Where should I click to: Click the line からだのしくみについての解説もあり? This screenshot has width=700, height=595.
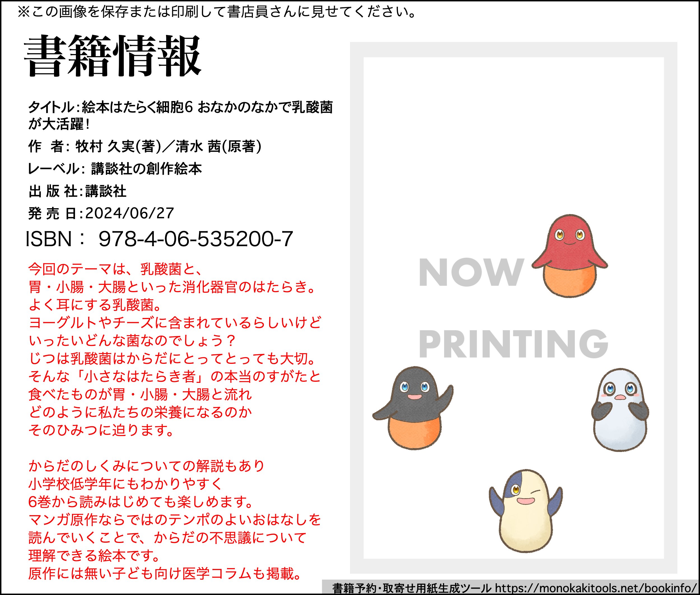tap(147, 466)
